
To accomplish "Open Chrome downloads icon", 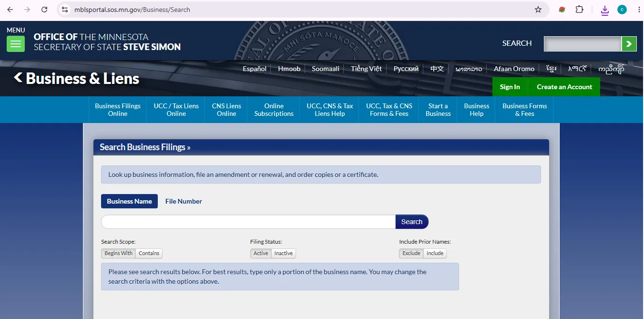I will click(605, 10).
